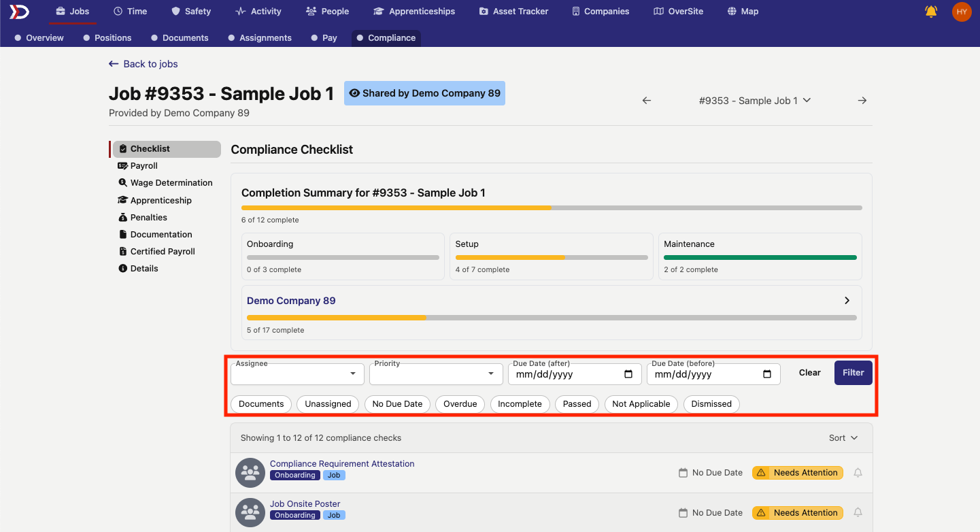Screen dimensions: 980x532
Task: Open the Assignee dropdown
Action: (x=297, y=374)
